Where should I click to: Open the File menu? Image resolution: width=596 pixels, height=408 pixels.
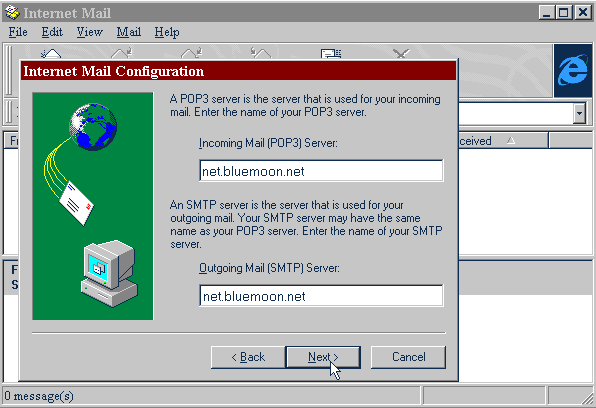click(x=18, y=32)
